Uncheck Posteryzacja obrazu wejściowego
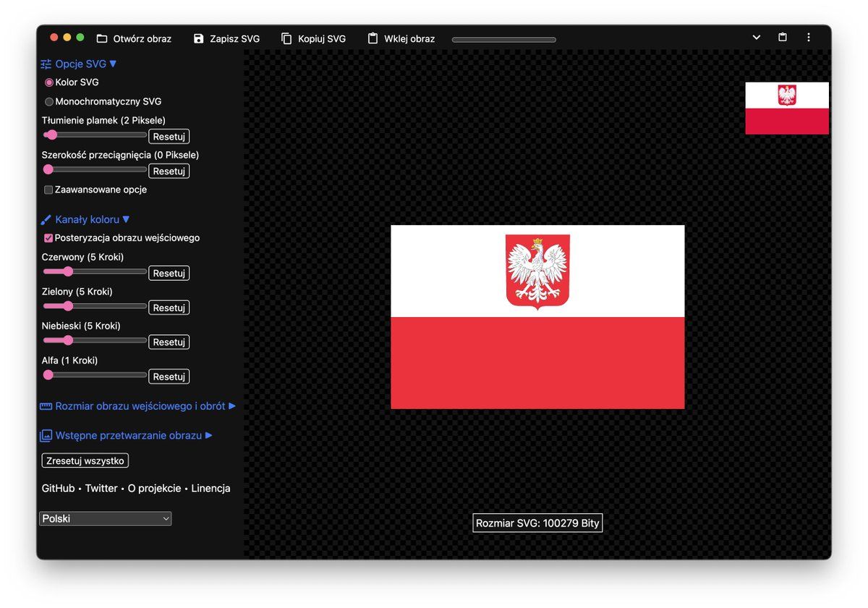 tap(48, 237)
